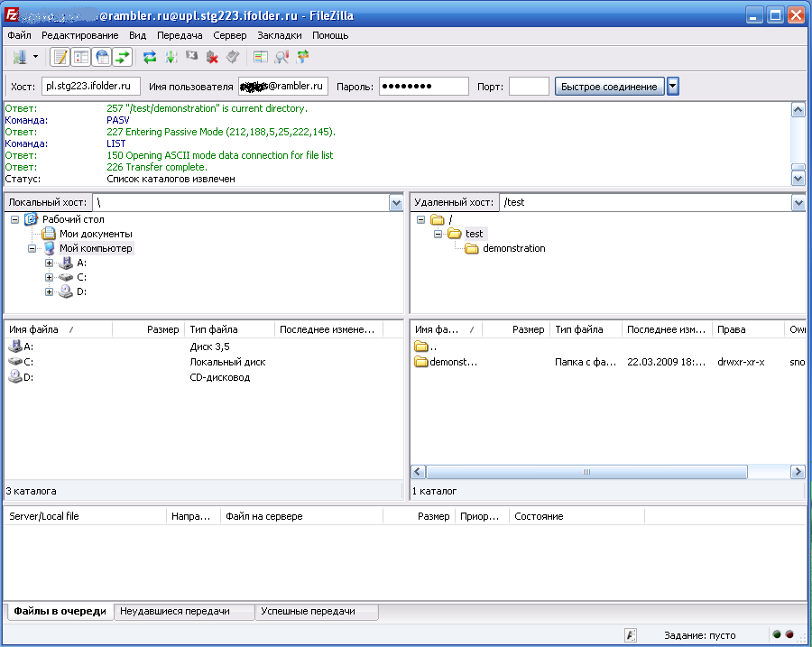Sort remote files by Тип файла column

pyautogui.click(x=586, y=329)
